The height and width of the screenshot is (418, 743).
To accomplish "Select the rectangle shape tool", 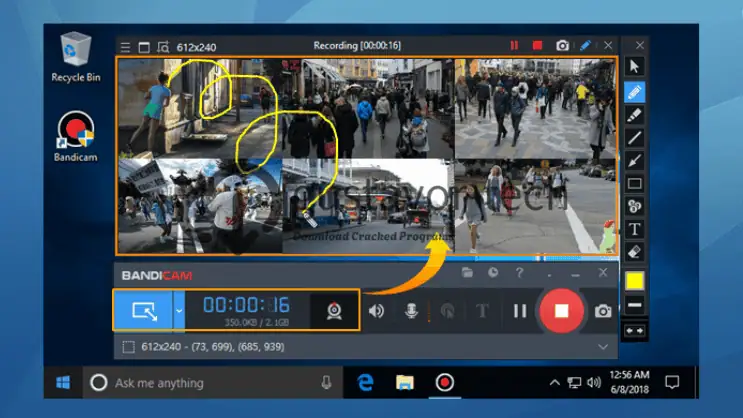I will coord(634,183).
